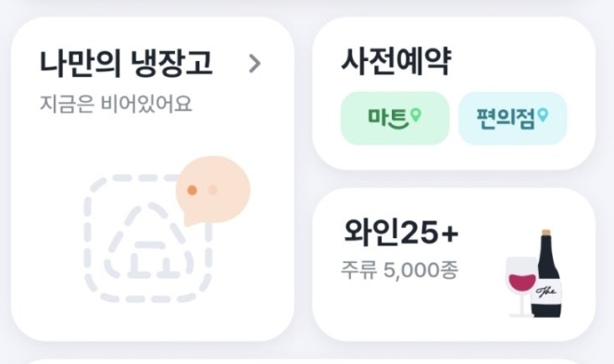Screen dimensions: 614x364
Task: Tap the 지금은 비어있어요 status text
Action: [x=116, y=105]
